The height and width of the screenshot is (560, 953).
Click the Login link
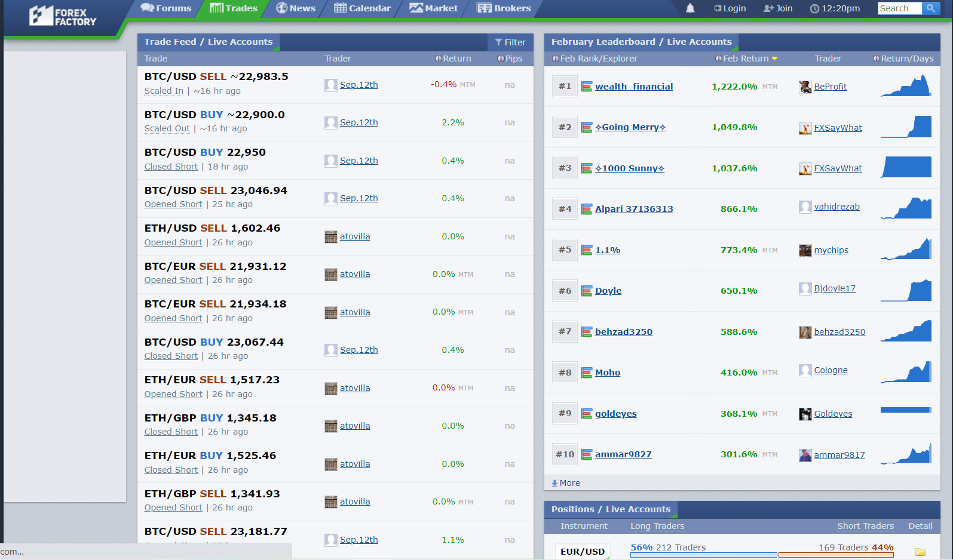[x=730, y=8]
